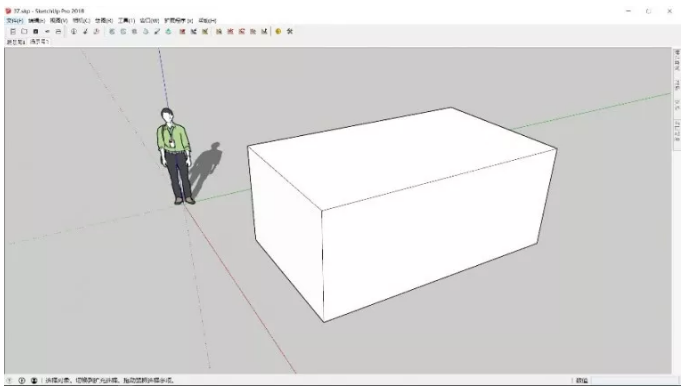Maximize the SketchUp Pro 2018 window
Image resolution: width=689 pixels, height=391 pixels.
(x=649, y=11)
